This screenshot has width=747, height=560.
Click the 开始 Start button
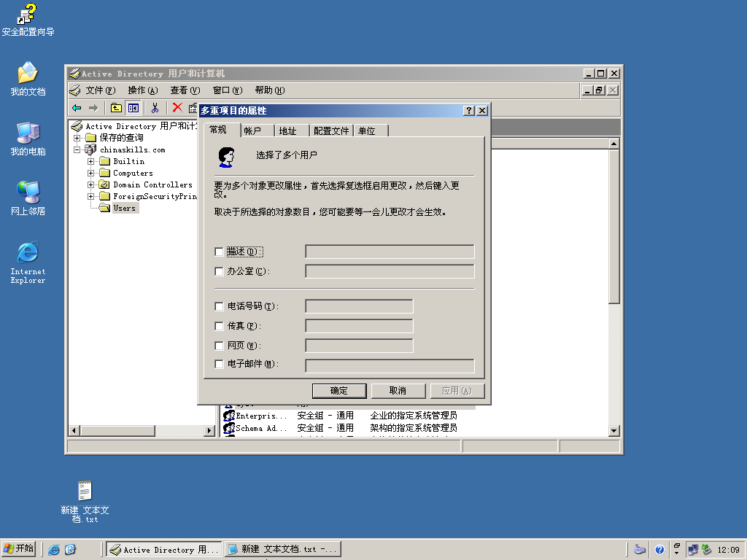pos(18,549)
